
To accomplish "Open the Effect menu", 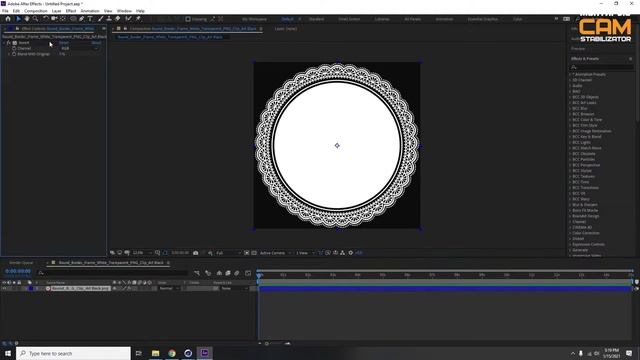I will point(71,11).
